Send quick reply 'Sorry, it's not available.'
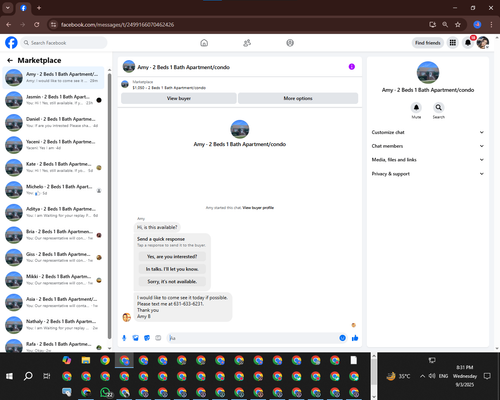The image size is (500, 400). coord(172,282)
